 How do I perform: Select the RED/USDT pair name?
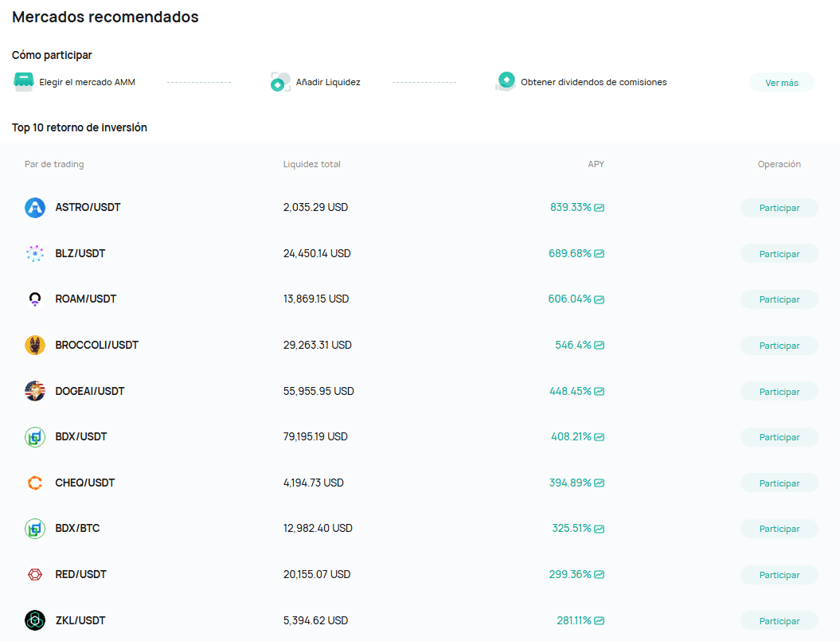click(x=81, y=575)
